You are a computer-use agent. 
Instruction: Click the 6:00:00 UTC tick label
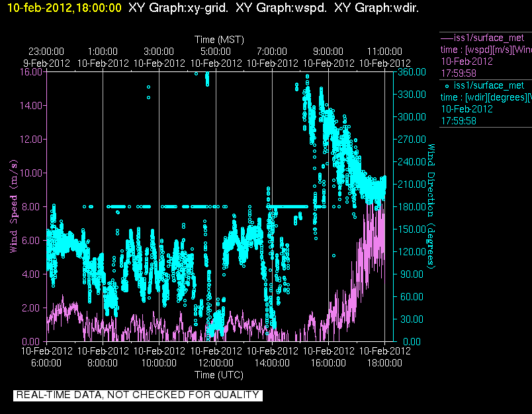(46, 363)
